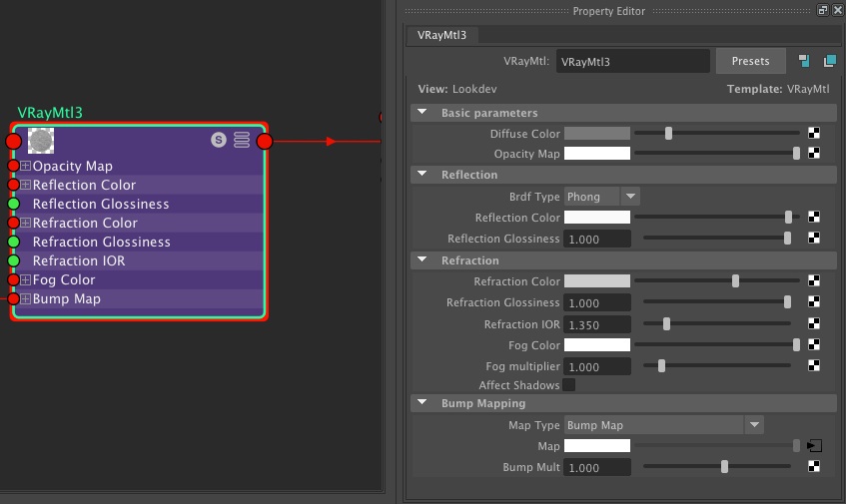This screenshot has height=504, width=846.
Task: Click checker map button for Reflection Glossiness
Action: pyautogui.click(x=814, y=238)
